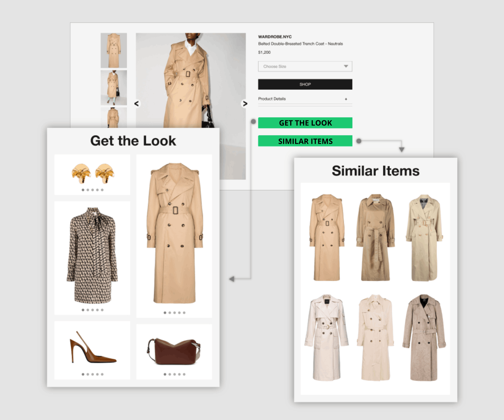Select the gold earrings in Get the Look

pyautogui.click(x=92, y=173)
